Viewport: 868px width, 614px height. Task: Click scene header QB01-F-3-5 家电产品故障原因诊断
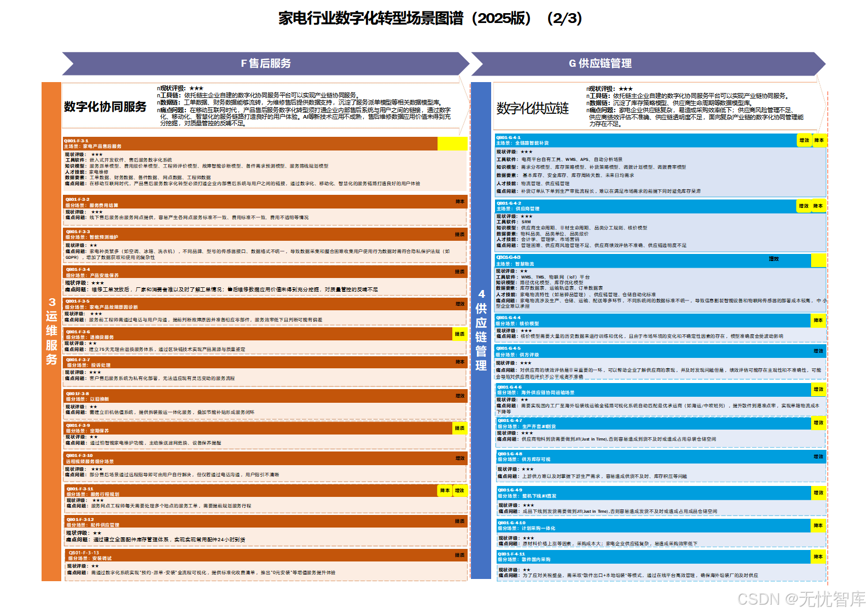[x=265, y=304]
